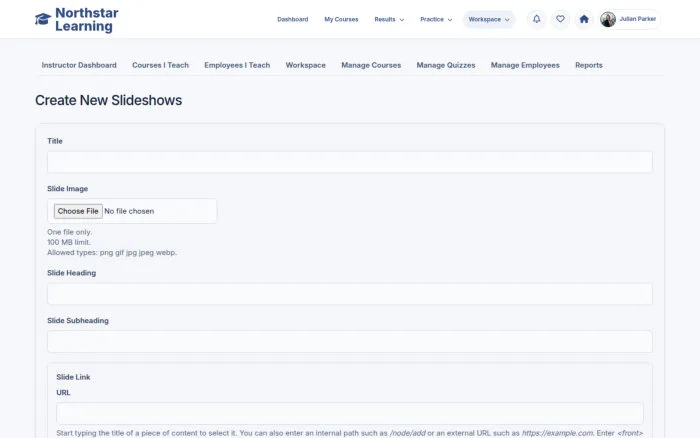Go to My Courses in top navigation
Viewport: 700px width, 438px height.
(341, 19)
